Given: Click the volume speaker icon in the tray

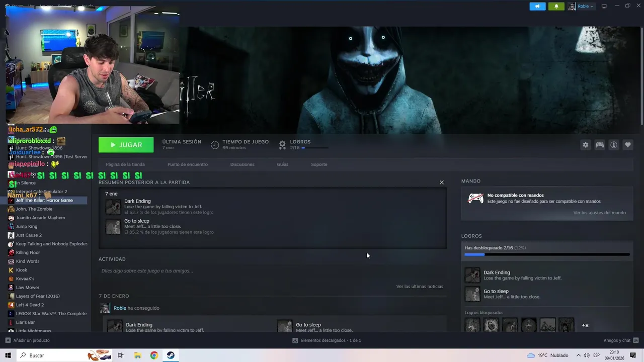Looking at the screenshot, I should [586, 355].
